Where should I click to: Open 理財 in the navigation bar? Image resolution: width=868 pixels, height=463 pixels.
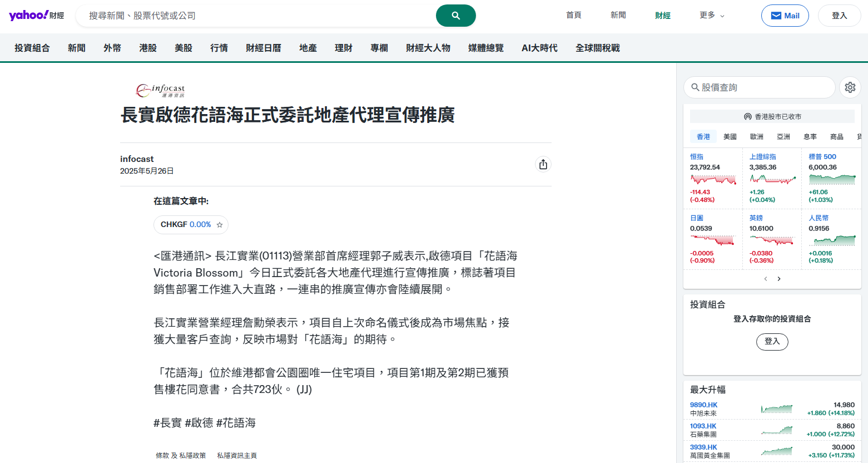(344, 48)
